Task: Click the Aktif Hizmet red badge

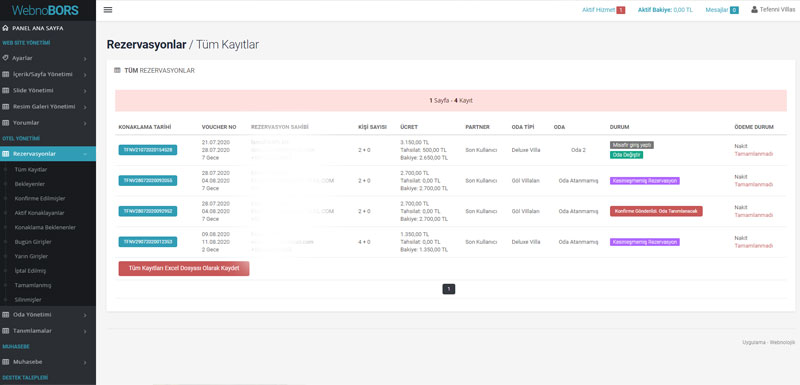Action: click(620, 10)
